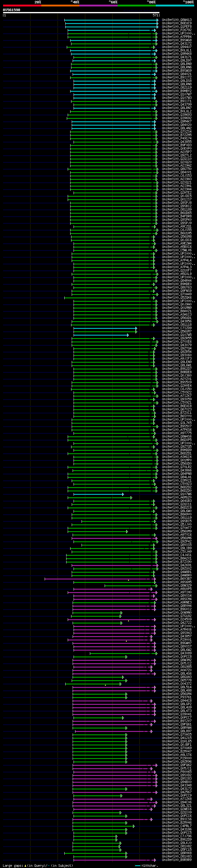This screenshot has height=868, width=197.
Task: Select the UniRef100_Q41215 label
Action: point(176,738)
